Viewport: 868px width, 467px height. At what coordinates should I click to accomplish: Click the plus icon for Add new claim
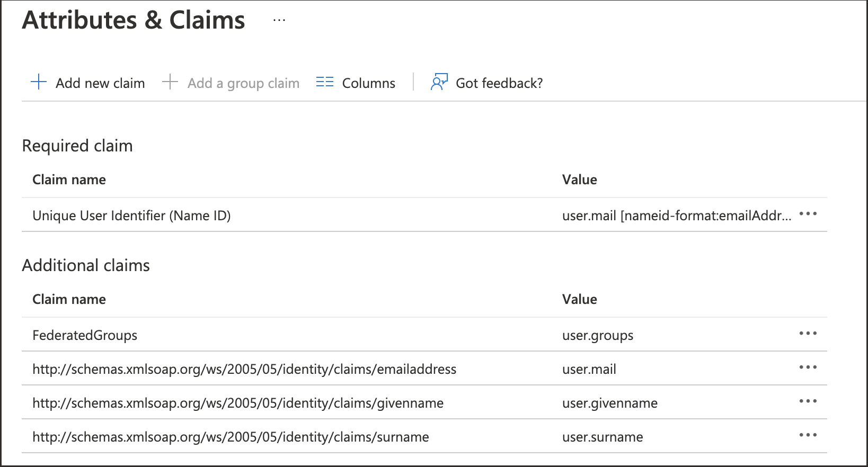click(39, 82)
